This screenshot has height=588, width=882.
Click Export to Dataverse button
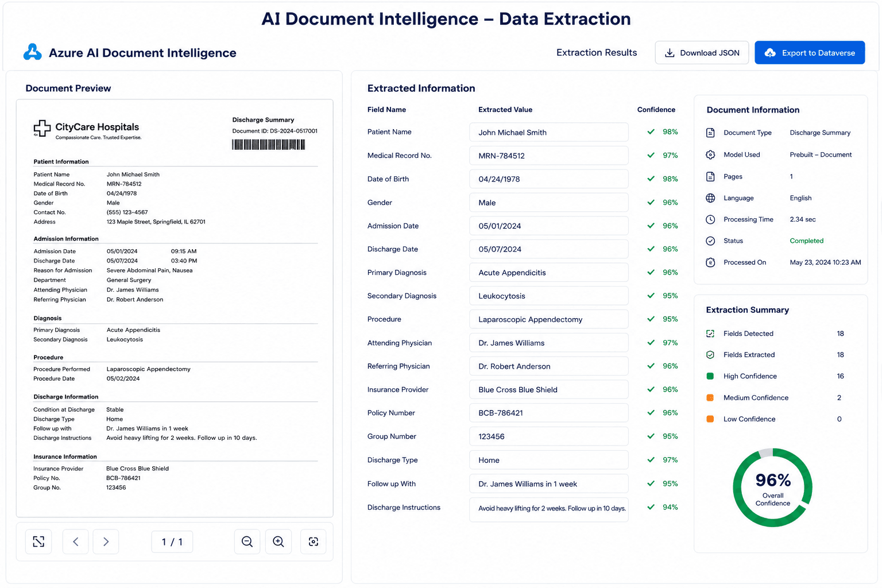pyautogui.click(x=810, y=53)
